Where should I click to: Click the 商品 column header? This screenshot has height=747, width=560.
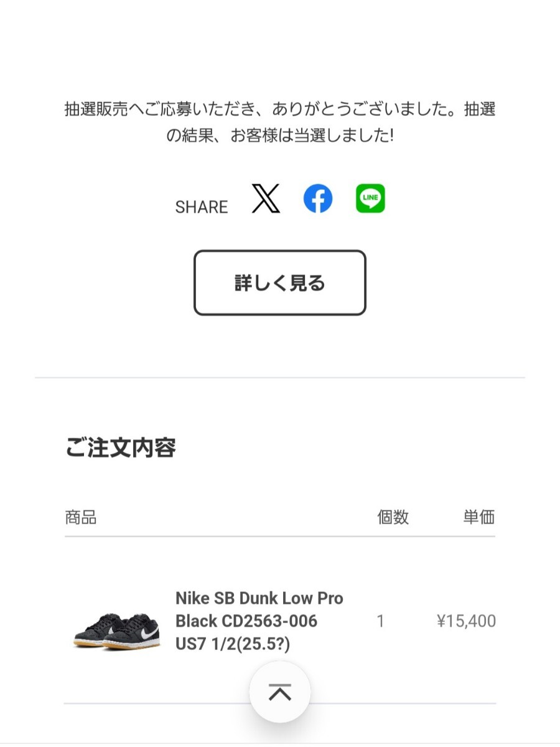tap(81, 517)
